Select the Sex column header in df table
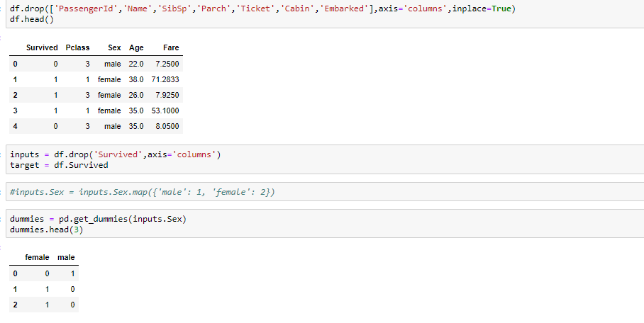The image size is (644, 323). pyautogui.click(x=115, y=47)
